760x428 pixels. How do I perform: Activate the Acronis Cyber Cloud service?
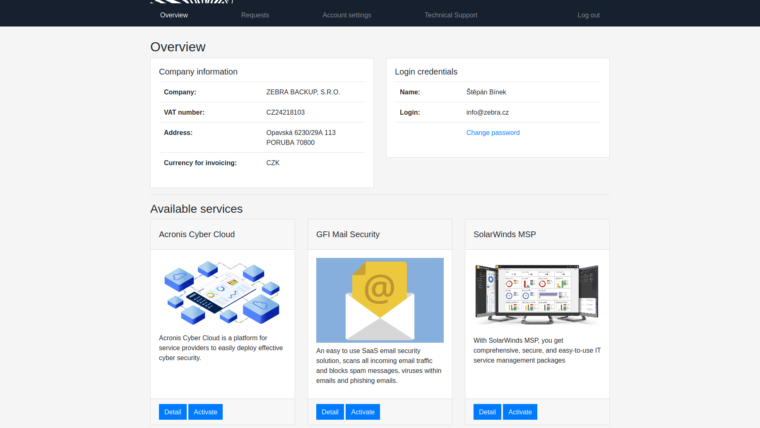coord(206,412)
